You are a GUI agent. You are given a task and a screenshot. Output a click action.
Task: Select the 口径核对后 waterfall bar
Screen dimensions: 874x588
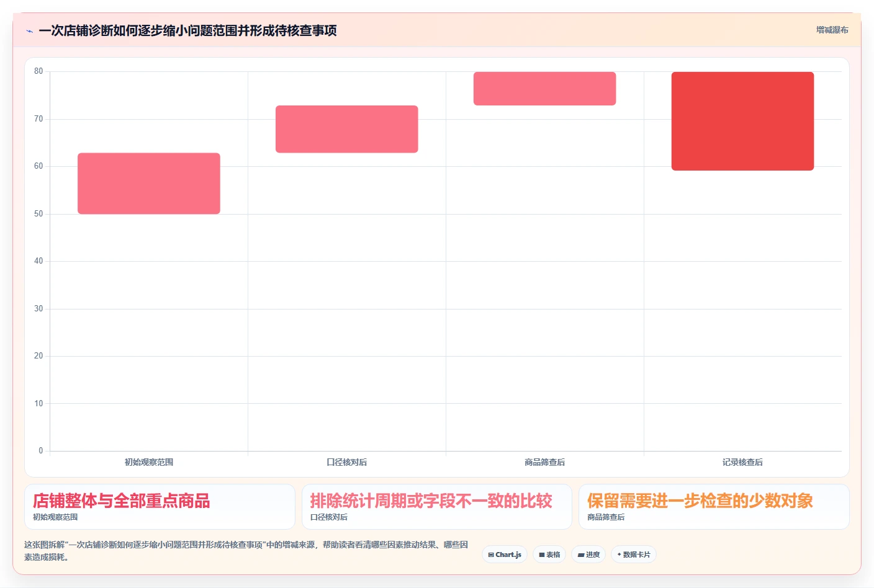tap(347, 129)
